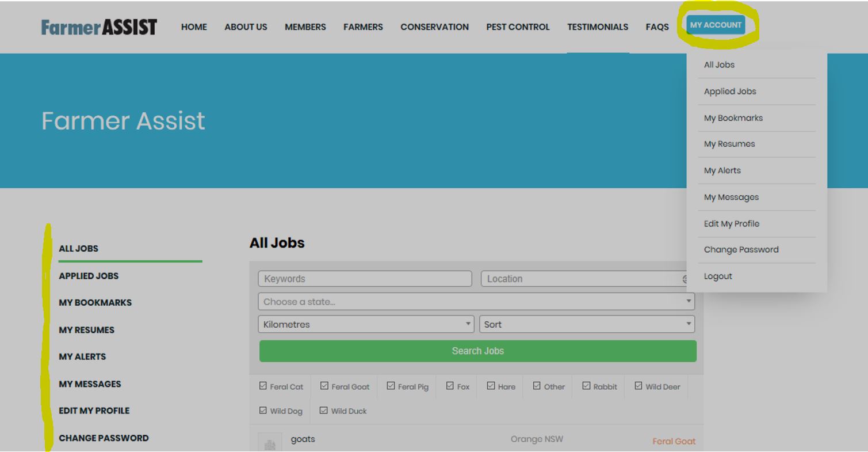The height and width of the screenshot is (452, 868).
Task: Click the FarmerASSIST logo
Action: (99, 27)
